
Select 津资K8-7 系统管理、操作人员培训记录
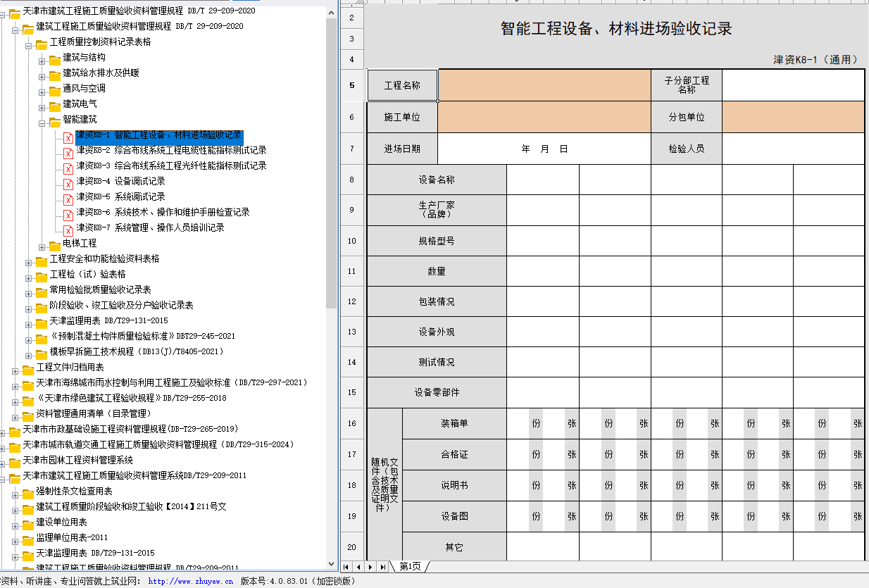tap(150, 227)
